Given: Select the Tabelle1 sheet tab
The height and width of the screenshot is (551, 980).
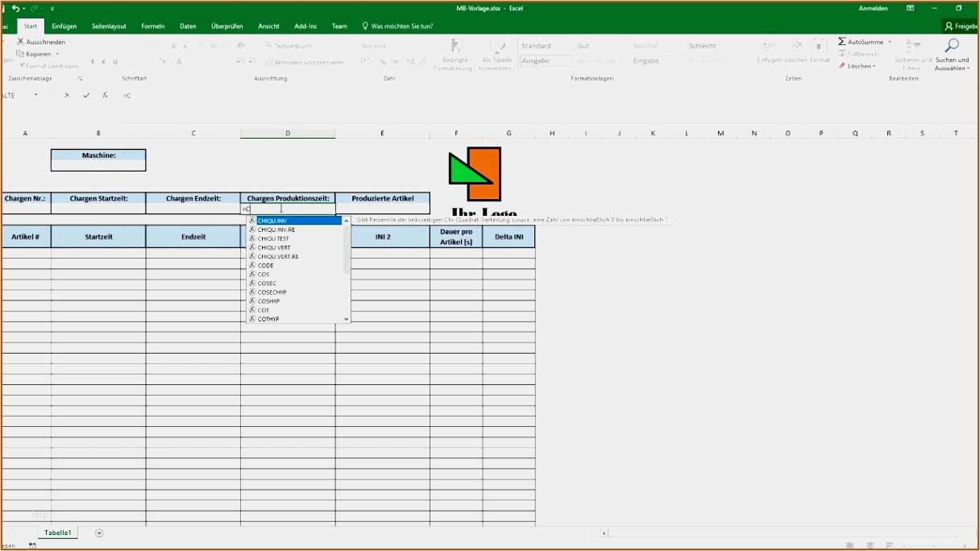Looking at the screenshot, I should (x=58, y=533).
